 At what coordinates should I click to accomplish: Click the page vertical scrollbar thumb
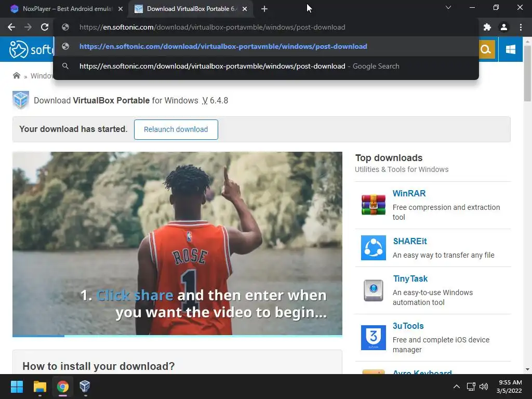pos(527,73)
